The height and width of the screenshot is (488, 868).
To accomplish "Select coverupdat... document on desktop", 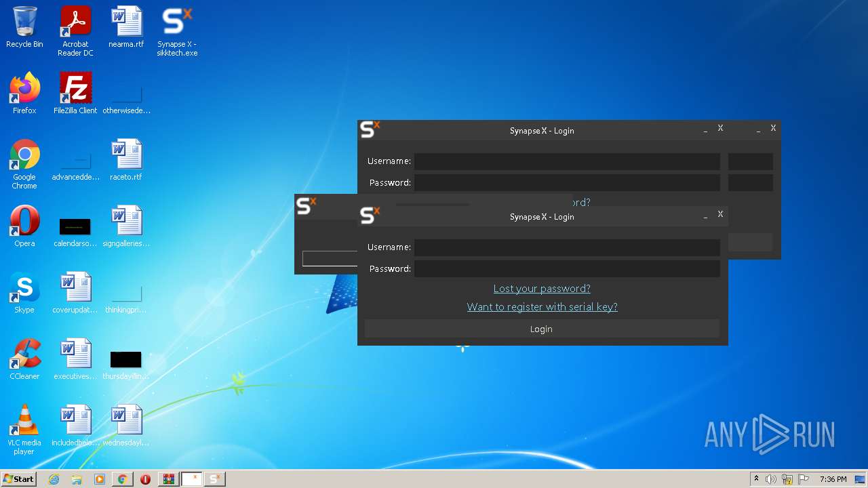I will pyautogui.click(x=75, y=293).
